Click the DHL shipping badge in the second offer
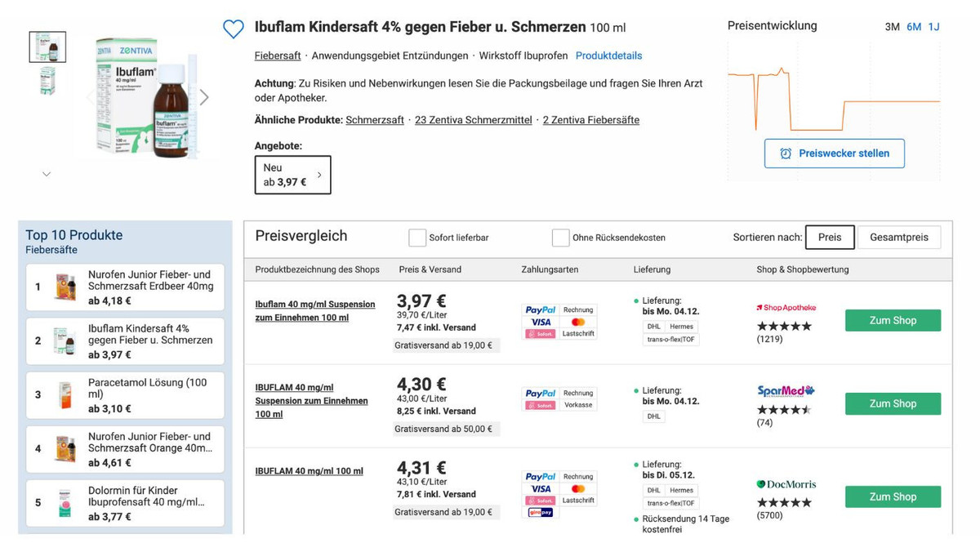This screenshot has height=552, width=980. click(653, 416)
